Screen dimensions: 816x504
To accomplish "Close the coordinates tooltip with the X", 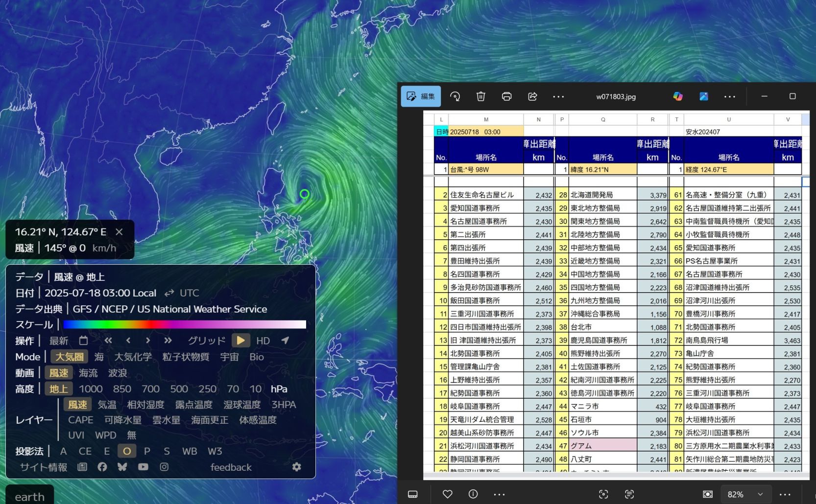I will pyautogui.click(x=119, y=232).
